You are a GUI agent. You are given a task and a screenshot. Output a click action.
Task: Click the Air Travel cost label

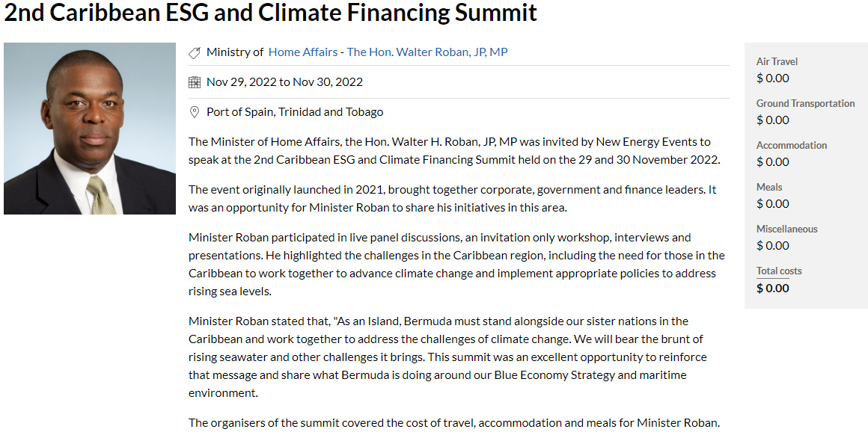point(777,61)
